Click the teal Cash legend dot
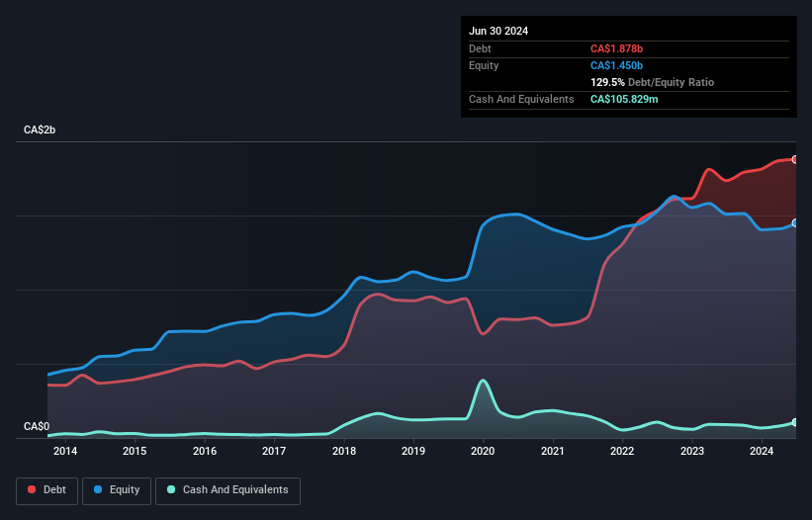 (x=171, y=489)
